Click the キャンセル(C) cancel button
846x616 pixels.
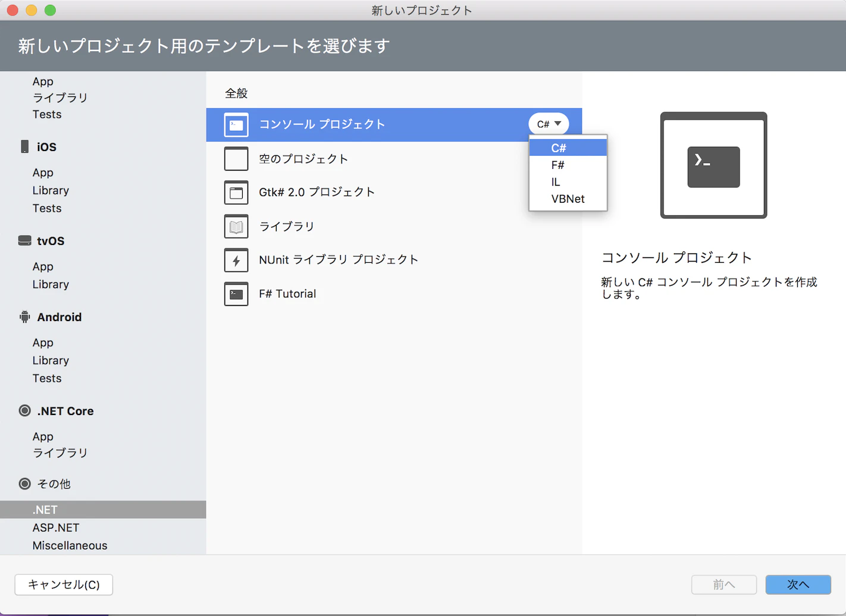pyautogui.click(x=64, y=584)
